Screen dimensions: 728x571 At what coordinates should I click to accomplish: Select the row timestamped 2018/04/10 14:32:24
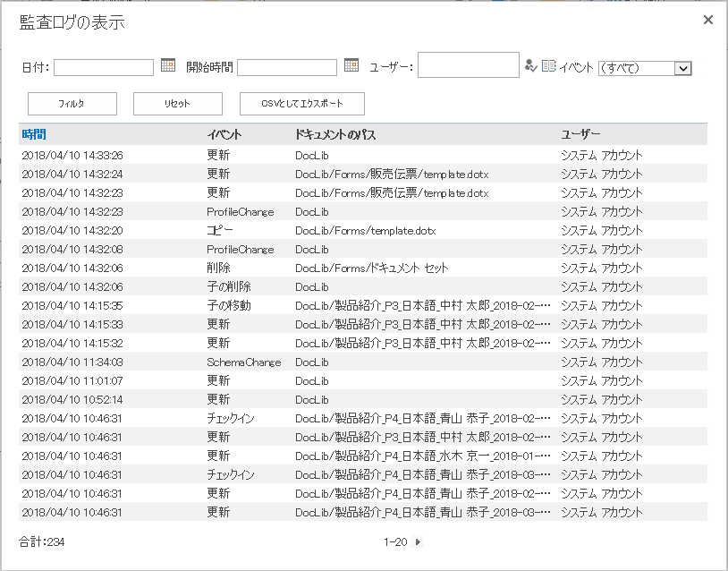point(363,174)
